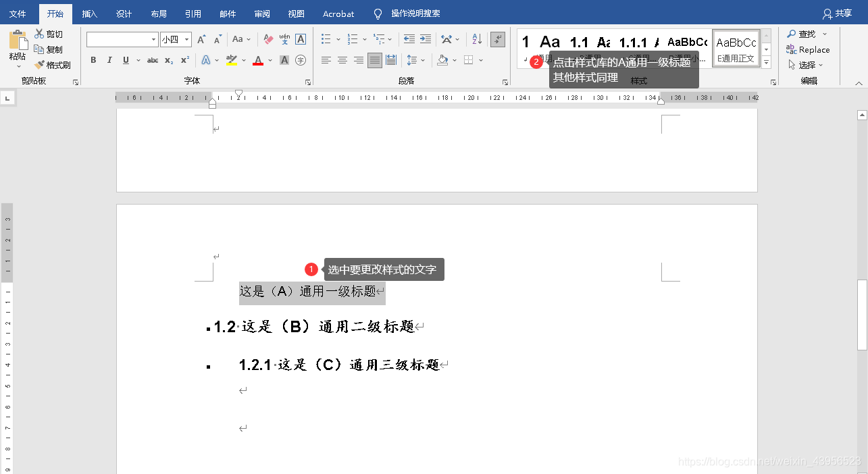The height and width of the screenshot is (474, 868).
Task: Click the 共享 (Share) button
Action: [838, 14]
